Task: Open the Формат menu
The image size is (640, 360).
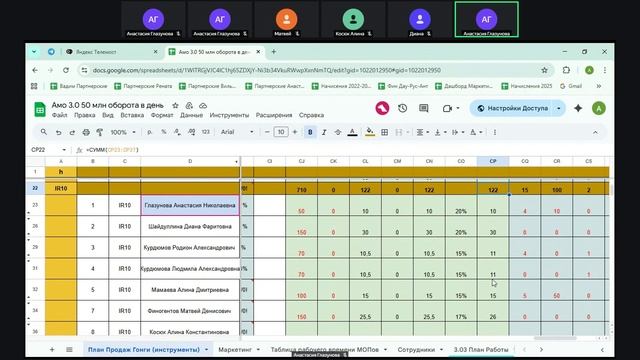Action: pos(162,115)
